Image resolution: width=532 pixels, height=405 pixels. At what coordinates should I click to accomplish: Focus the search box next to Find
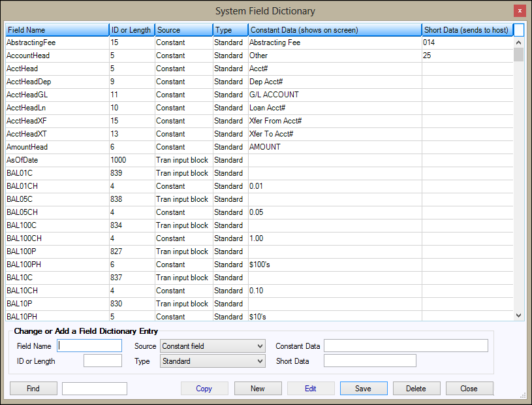coord(95,389)
